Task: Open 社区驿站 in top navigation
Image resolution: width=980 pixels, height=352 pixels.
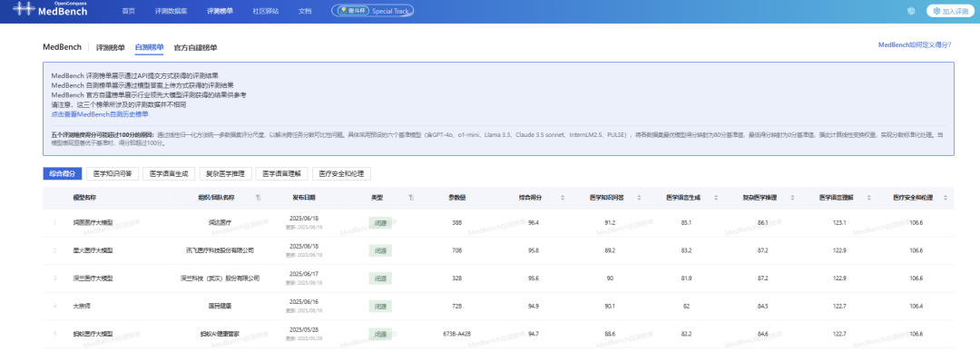Action: [266, 11]
